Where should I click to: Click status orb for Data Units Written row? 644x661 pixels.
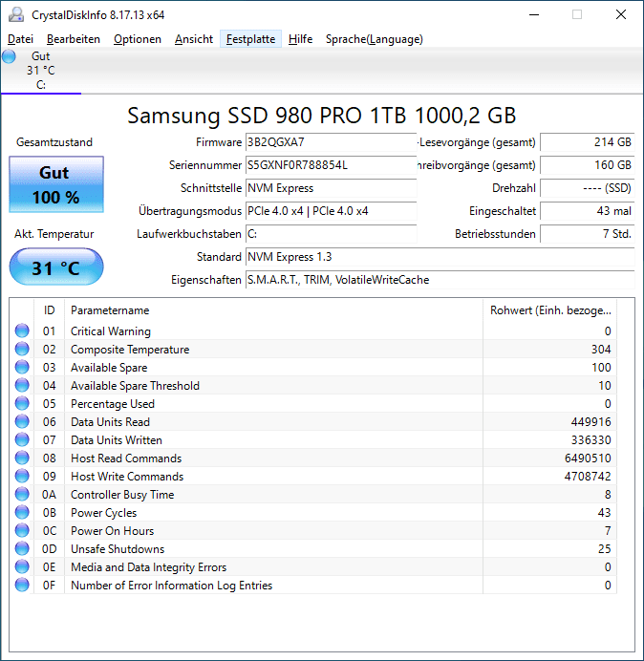tap(22, 439)
